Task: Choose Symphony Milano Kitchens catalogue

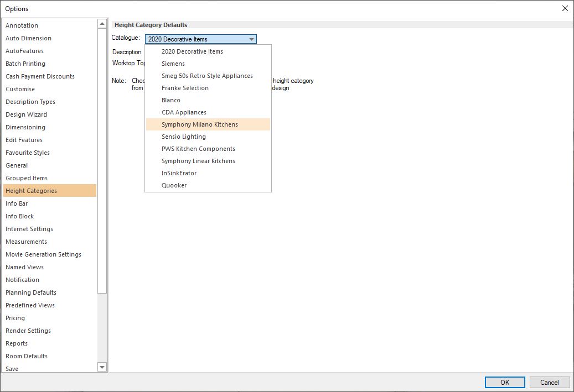Action: 208,124
